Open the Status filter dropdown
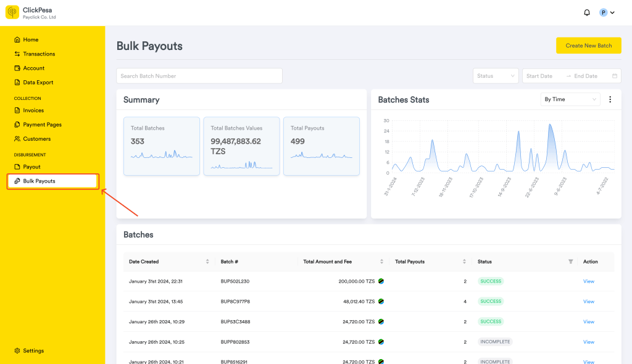This screenshot has height=364, width=632. [x=496, y=76]
